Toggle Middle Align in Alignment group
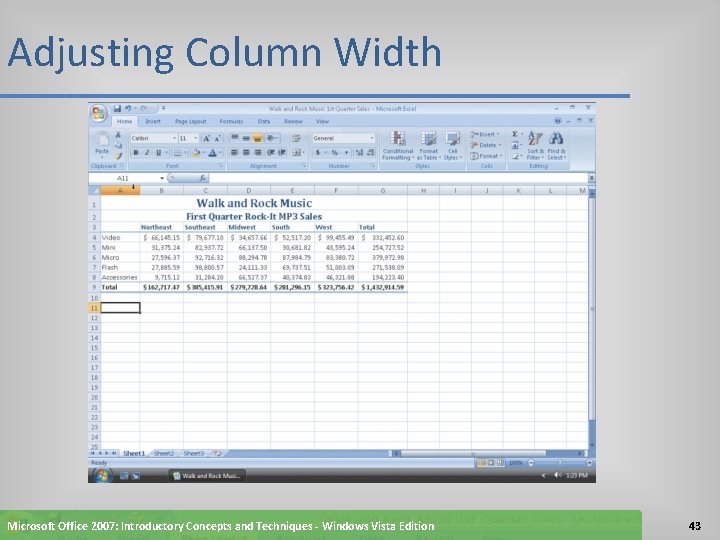This screenshot has width=720, height=540. [246, 138]
